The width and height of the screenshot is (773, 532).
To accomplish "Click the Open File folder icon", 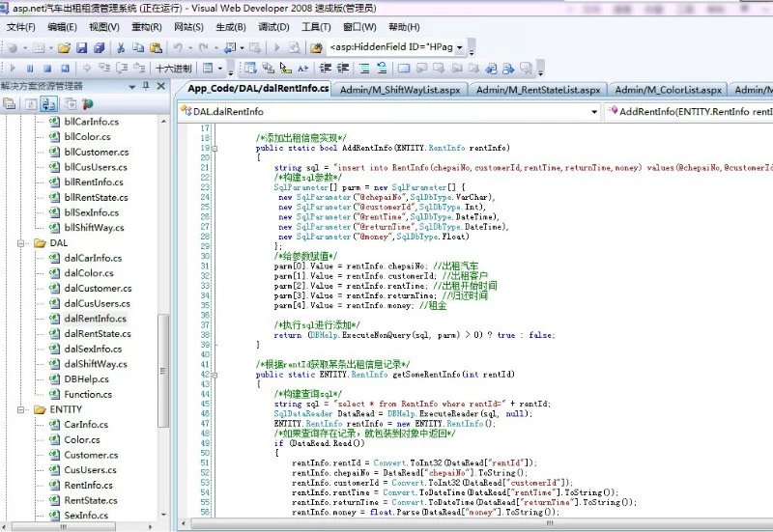I will [64, 47].
